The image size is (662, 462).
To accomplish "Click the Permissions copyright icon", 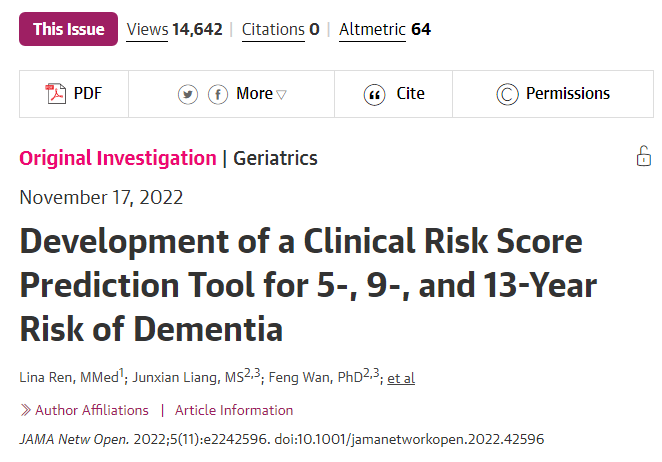I will (x=508, y=94).
